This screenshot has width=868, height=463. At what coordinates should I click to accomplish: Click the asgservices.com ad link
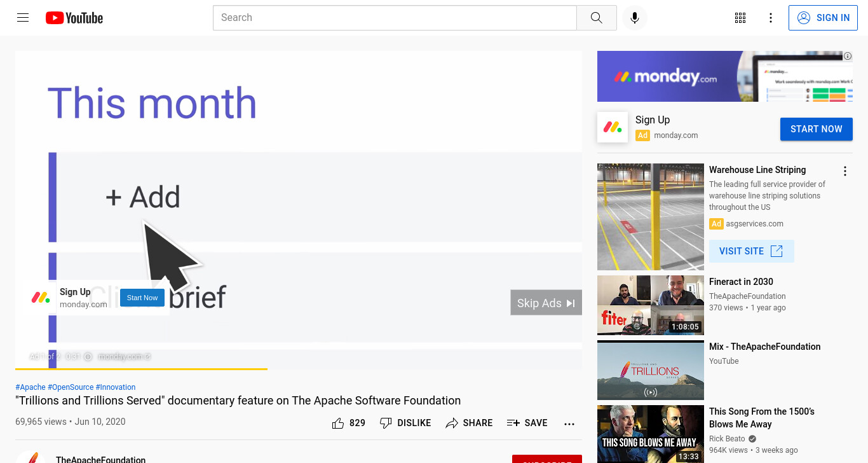pos(755,224)
